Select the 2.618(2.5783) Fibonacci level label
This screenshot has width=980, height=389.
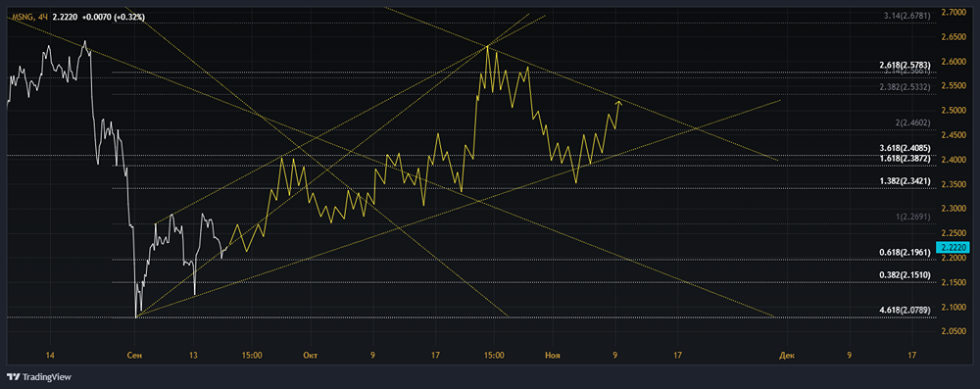click(x=905, y=65)
